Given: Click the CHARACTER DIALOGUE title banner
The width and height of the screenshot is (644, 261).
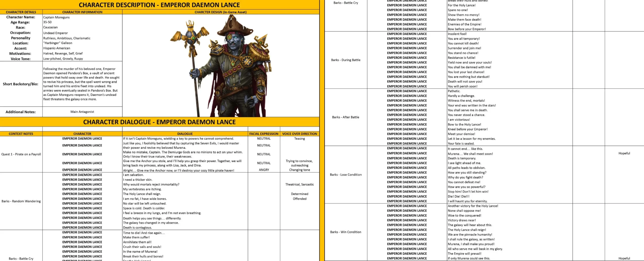Looking at the screenshot, I should pyautogui.click(x=159, y=122).
